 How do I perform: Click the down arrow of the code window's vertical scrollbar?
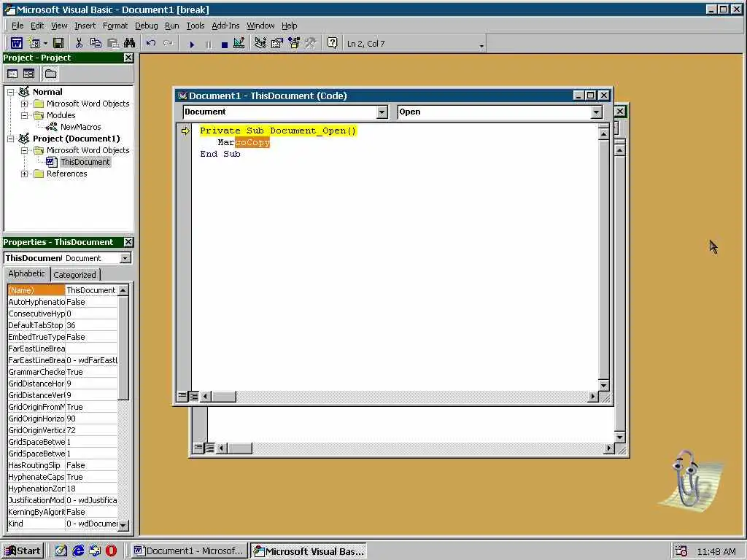[x=603, y=385]
